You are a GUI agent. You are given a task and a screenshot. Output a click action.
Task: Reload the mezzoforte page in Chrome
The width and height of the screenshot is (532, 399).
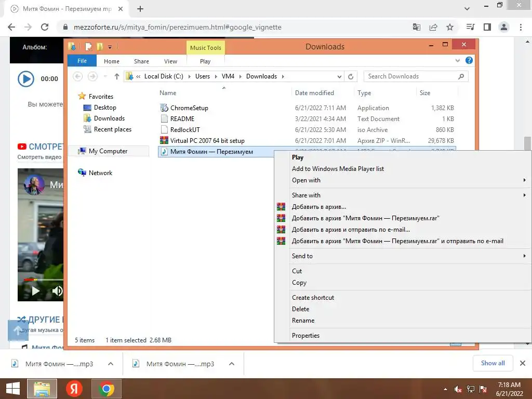[45, 27]
